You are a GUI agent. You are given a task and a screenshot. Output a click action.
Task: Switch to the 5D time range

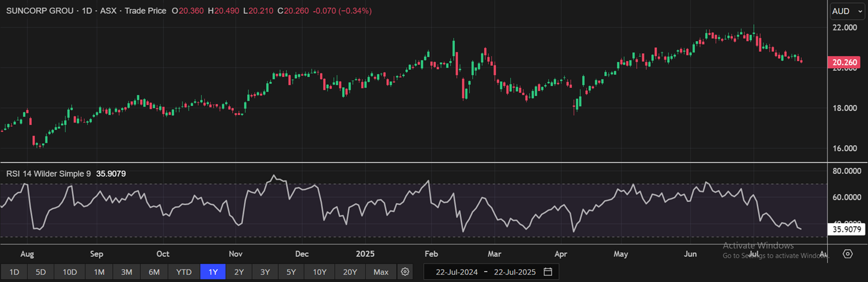coord(41,272)
